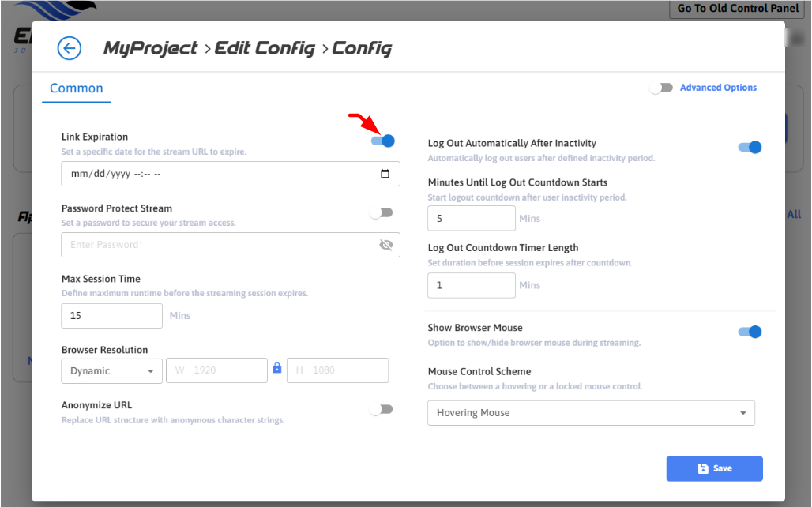Click the Save button
Image resolution: width=812 pixels, height=507 pixels.
tap(714, 468)
